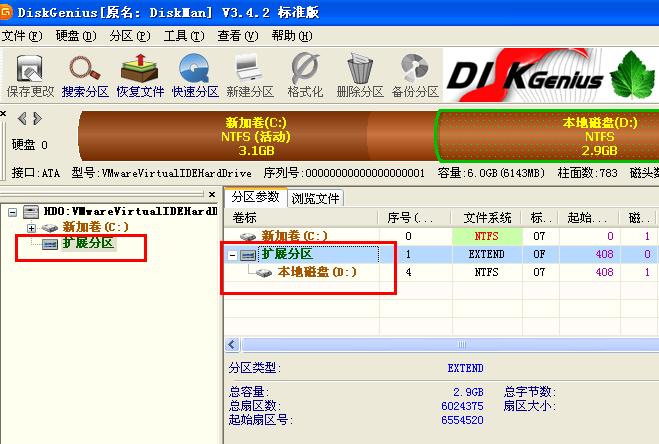Go to next disk with right arrow

[37, 119]
